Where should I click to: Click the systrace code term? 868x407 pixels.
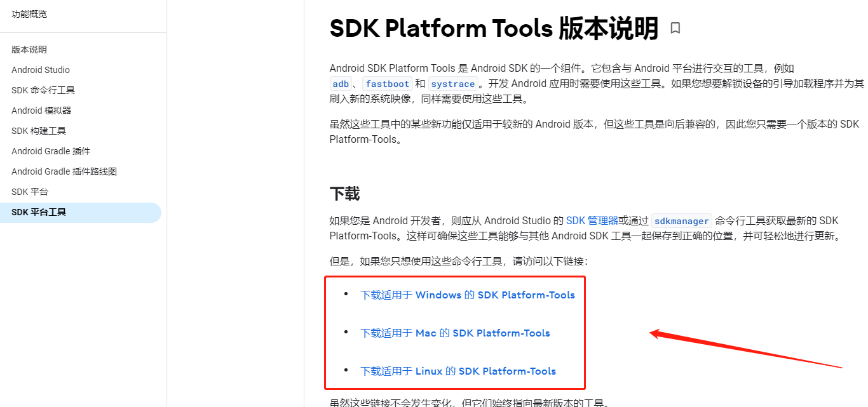pyautogui.click(x=452, y=84)
